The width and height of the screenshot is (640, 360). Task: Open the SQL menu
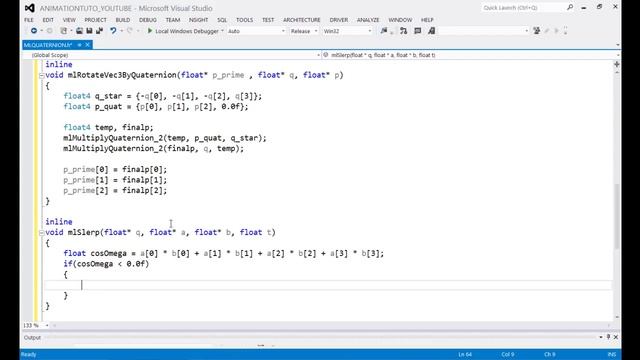tap(222, 20)
